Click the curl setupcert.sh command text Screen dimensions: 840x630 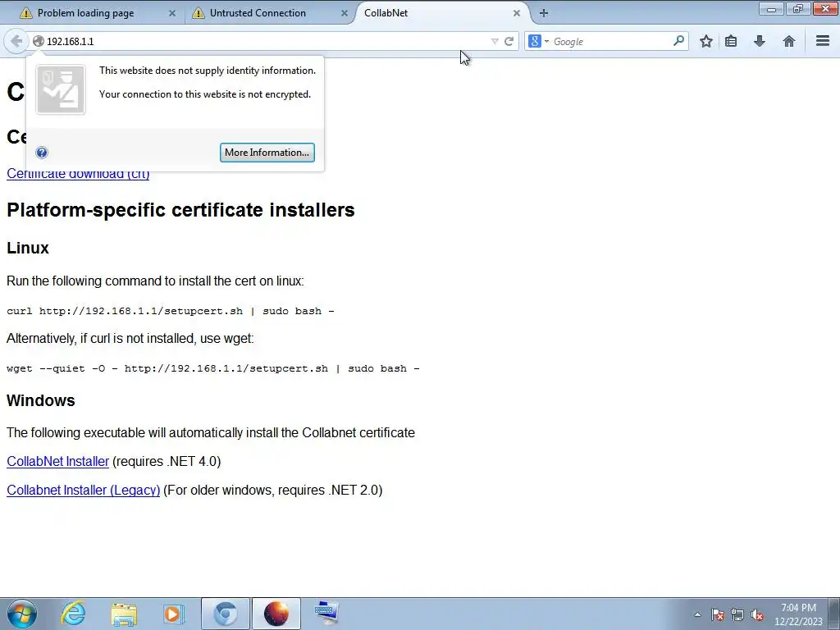point(171,311)
